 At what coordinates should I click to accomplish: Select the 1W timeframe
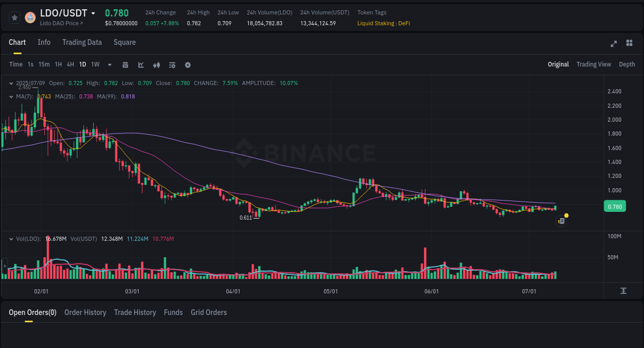click(95, 64)
